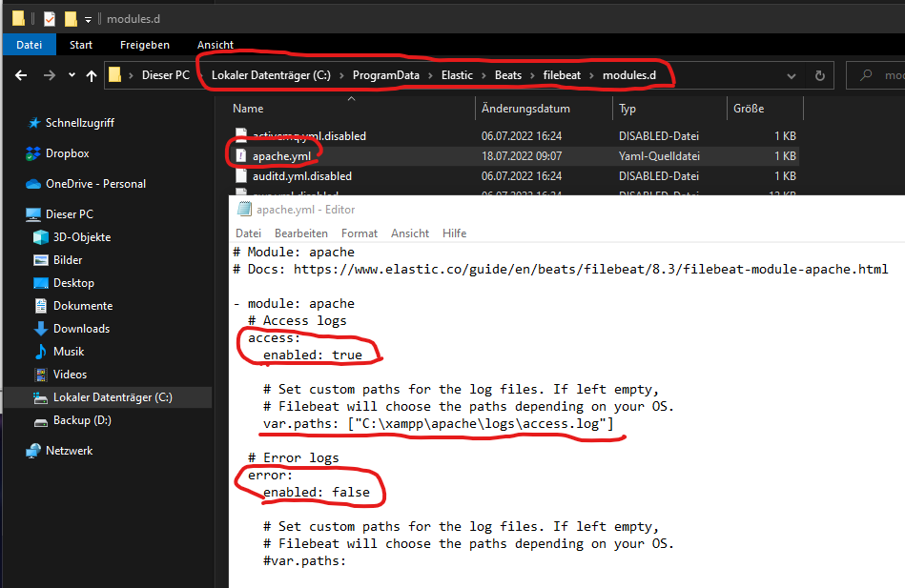Switch to the Ansicht ribbon tab

point(216,45)
